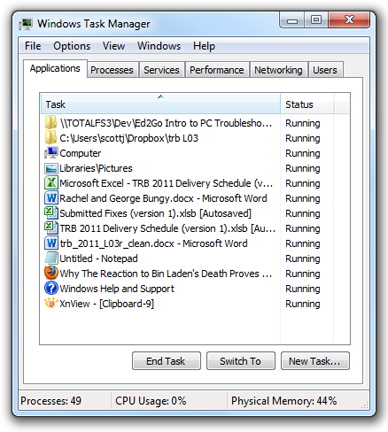This screenshot has height=432, width=388.
Task: Switch to the Services tab
Action: tap(161, 70)
